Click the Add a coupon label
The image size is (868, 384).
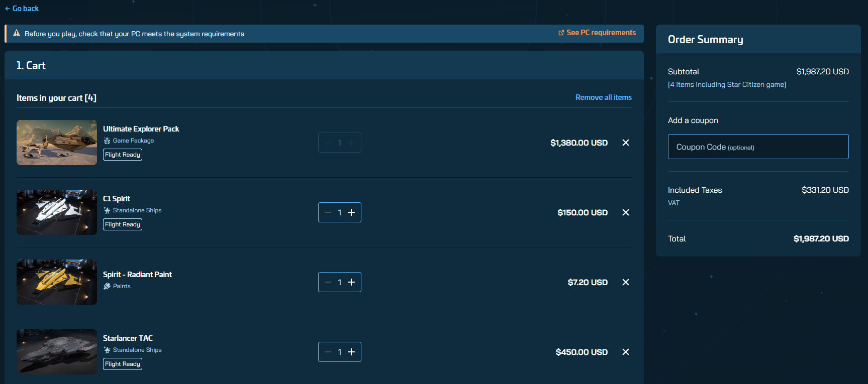pyautogui.click(x=693, y=120)
